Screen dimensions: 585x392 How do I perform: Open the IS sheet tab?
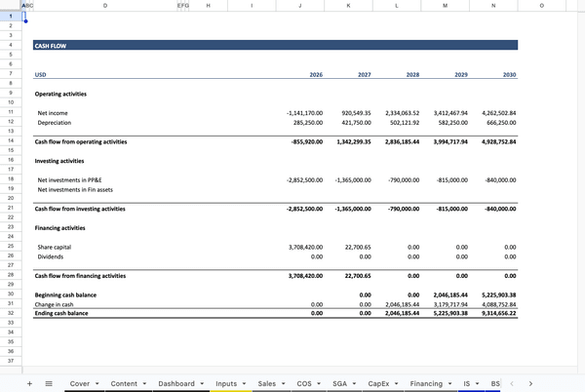[467, 384]
